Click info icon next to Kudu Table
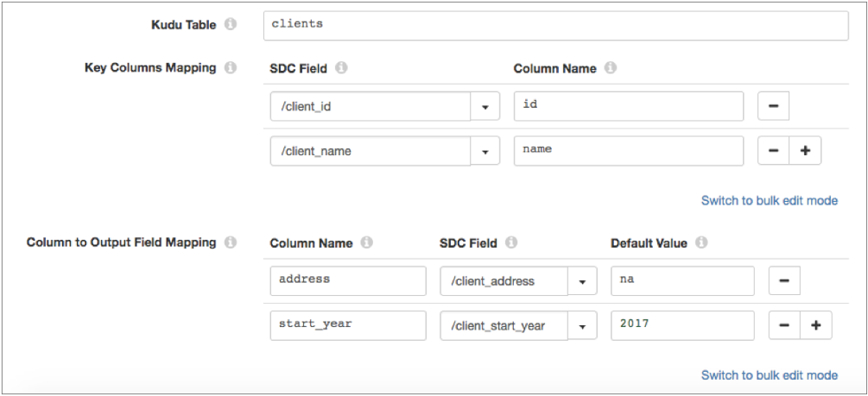Image resolution: width=868 pixels, height=396 pixels. (x=231, y=25)
